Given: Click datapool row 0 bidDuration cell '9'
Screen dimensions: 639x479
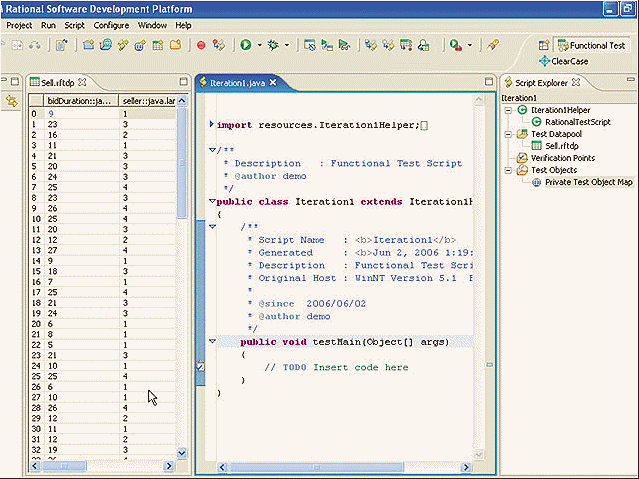Looking at the screenshot, I should tap(81, 114).
